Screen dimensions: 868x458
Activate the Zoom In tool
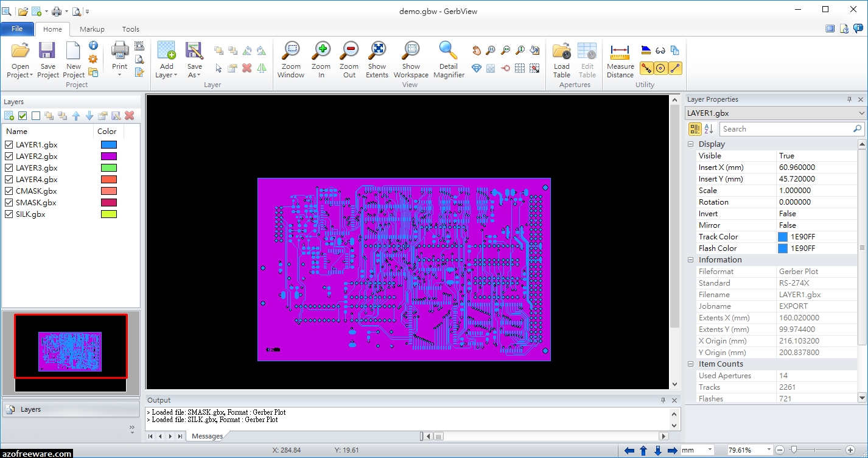click(x=321, y=59)
